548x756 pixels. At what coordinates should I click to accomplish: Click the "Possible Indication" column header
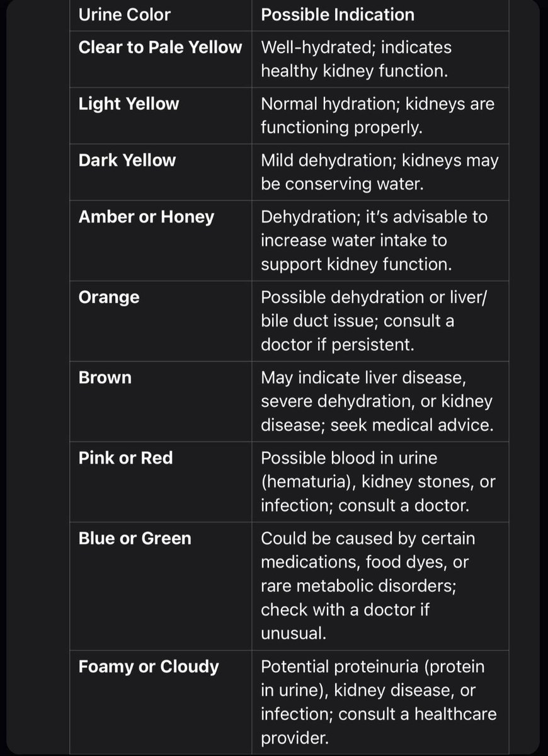tap(338, 14)
